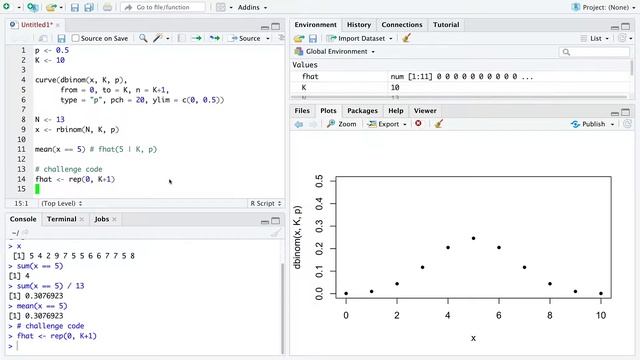Screen dimensions: 640x360
Task: Click the Publish button
Action: [x=589, y=124]
